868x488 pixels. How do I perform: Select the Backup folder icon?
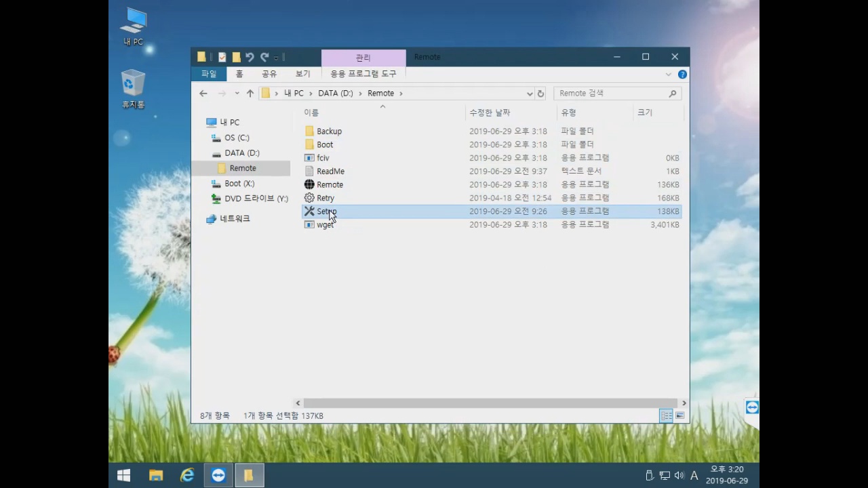[x=309, y=131]
